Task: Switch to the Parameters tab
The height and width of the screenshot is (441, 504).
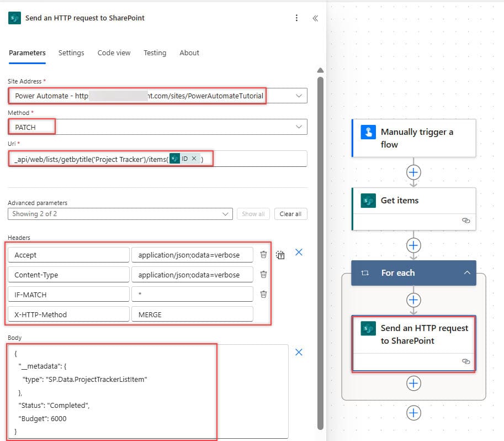Action: pos(27,53)
